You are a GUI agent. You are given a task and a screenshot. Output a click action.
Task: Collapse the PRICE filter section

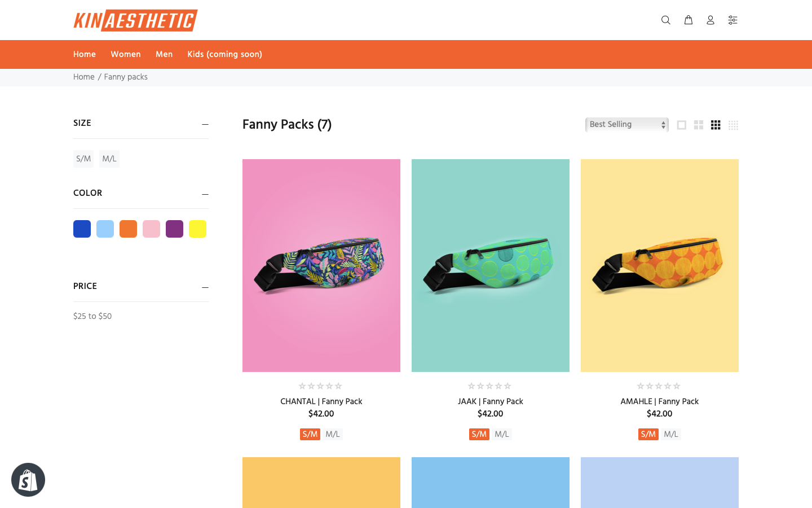click(205, 287)
